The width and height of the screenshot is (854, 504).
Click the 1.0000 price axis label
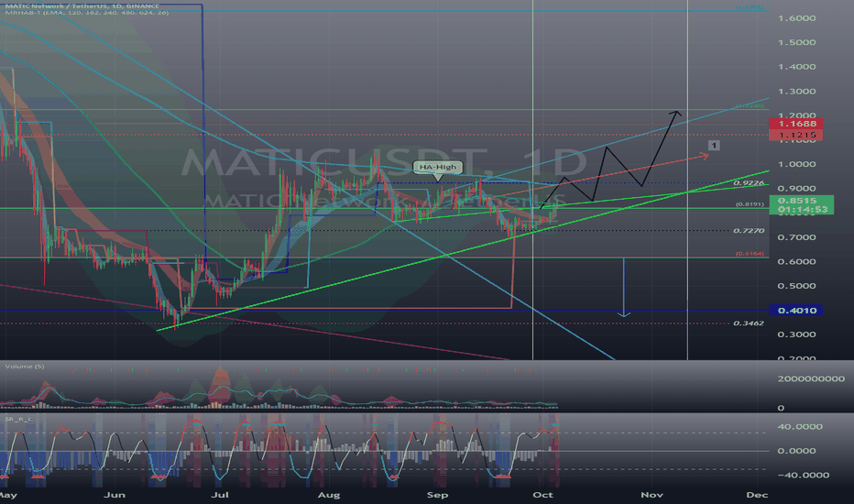pos(797,164)
